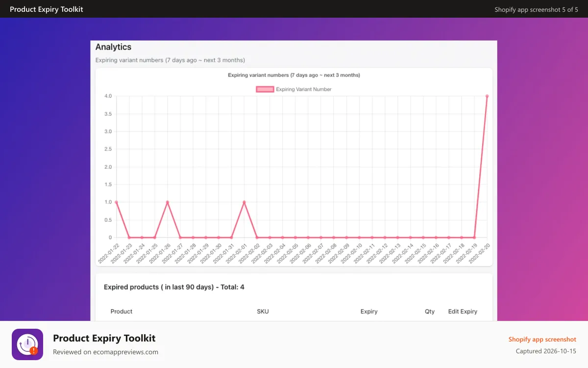Click the 2022-01-31 x-axis date label
588x368 pixels.
pyautogui.click(x=224, y=253)
